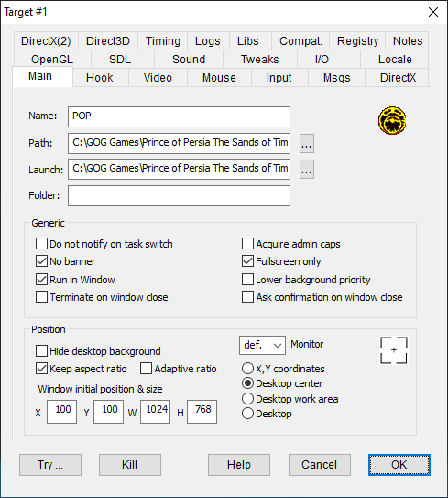Switch to the Timing tab
Screen dimensions: 448x498
[163, 41]
